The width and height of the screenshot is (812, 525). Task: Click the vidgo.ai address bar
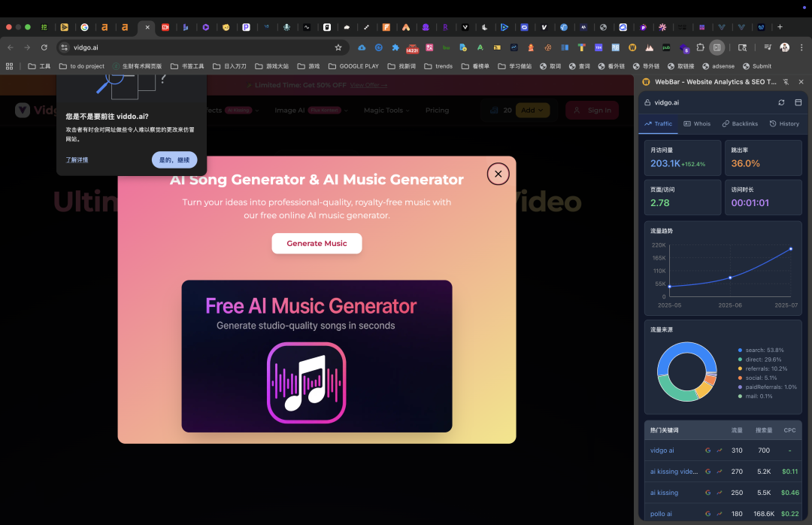[202, 47]
